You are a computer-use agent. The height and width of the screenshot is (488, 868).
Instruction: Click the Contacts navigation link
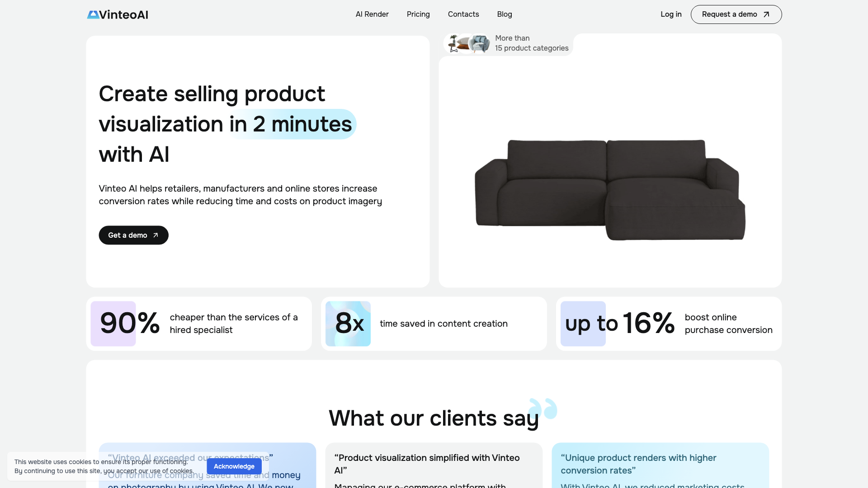pos(464,14)
